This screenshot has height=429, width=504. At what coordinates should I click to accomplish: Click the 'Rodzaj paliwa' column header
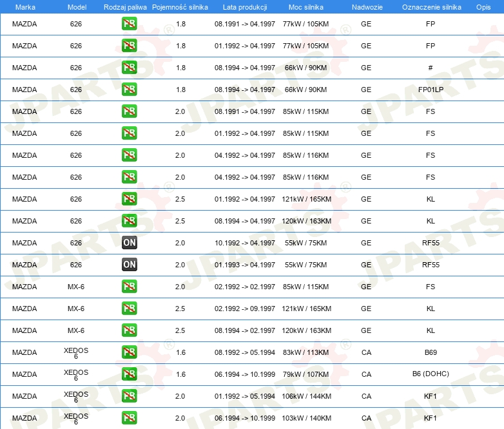[x=125, y=7]
